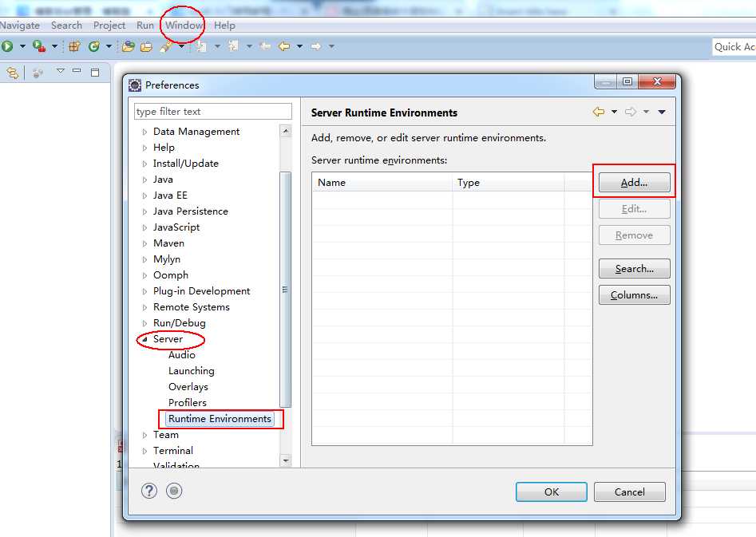
Task: Select Team in preferences tree
Action: click(166, 435)
